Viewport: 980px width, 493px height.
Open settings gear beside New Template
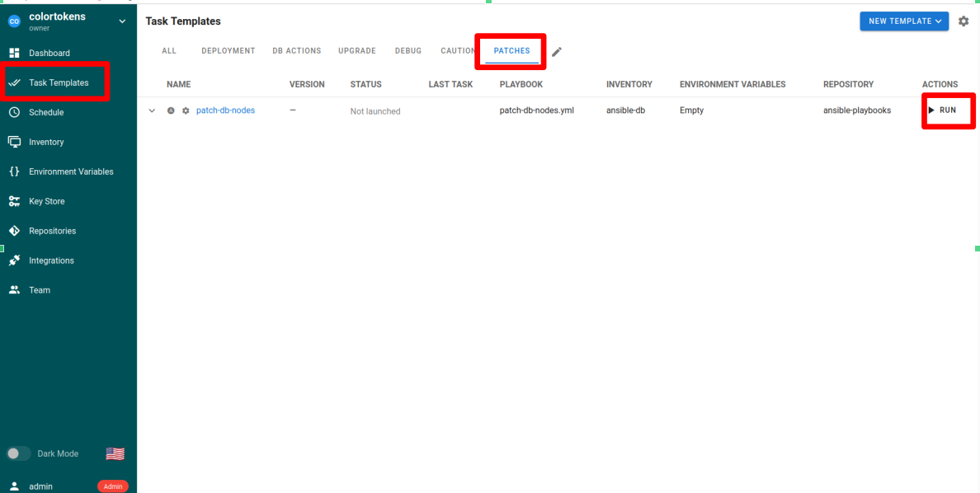pos(964,21)
